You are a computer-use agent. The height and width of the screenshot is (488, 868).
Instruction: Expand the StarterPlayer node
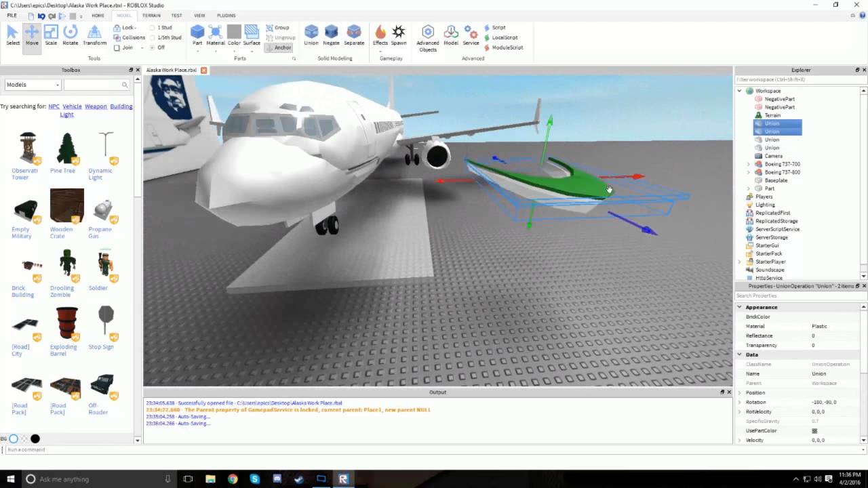tap(740, 262)
